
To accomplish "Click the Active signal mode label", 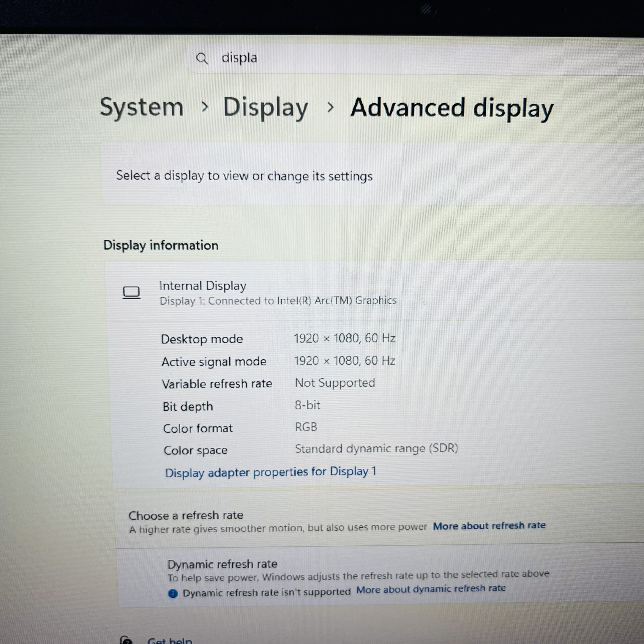I will (x=214, y=362).
